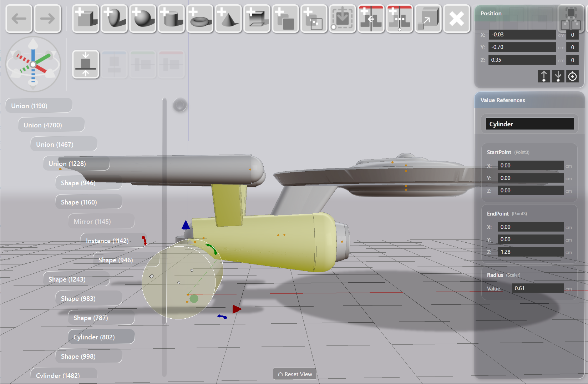Select Mirror (1145) in the tree
Screen dimensions: 588x384
pos(101,221)
